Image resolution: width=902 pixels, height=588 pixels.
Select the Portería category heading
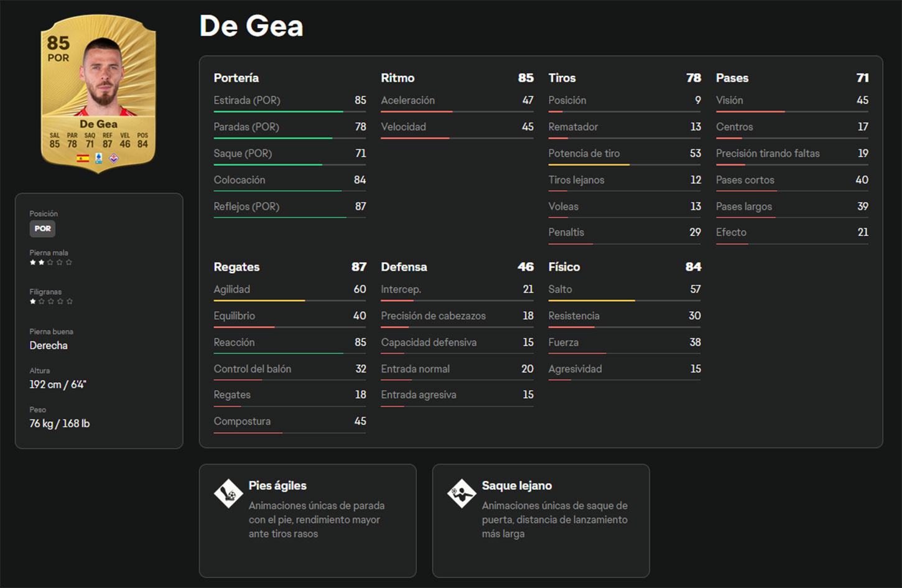pos(236,78)
